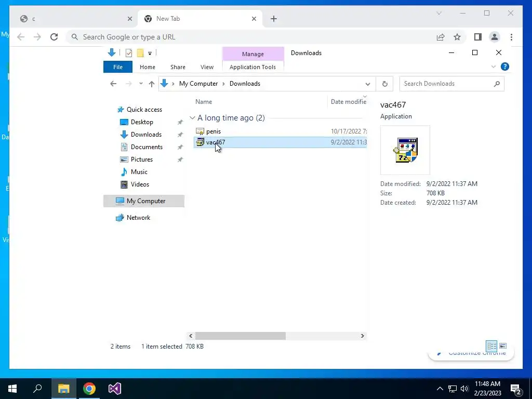This screenshot has width=532, height=399.
Task: Click the volume speaker tray icon
Action: tap(464, 389)
